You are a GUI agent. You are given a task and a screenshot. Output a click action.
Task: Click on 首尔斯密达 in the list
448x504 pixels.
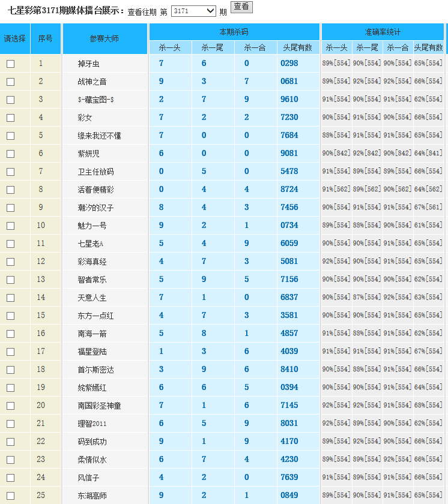[95, 370]
